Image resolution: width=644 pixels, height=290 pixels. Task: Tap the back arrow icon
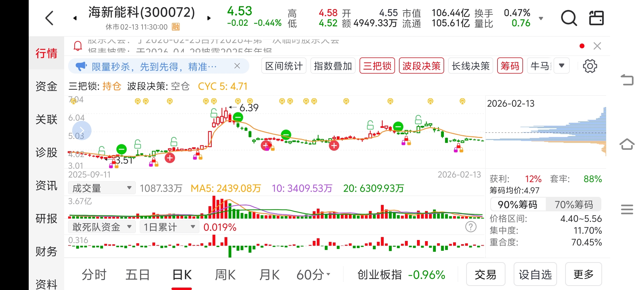(49, 18)
